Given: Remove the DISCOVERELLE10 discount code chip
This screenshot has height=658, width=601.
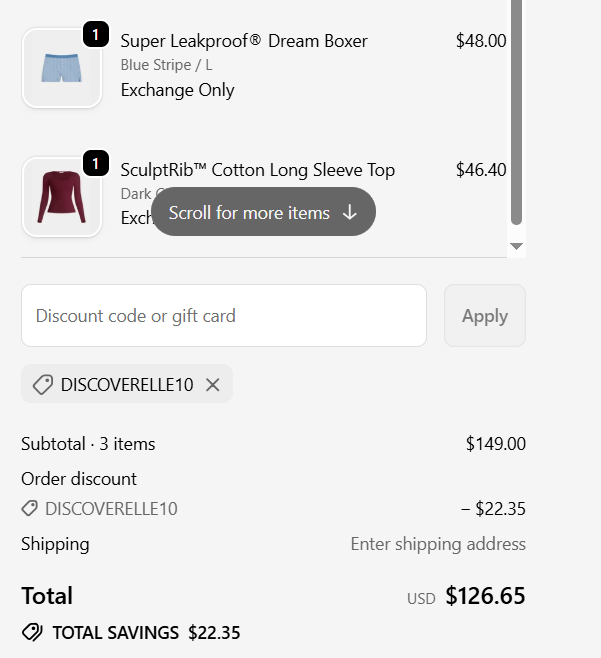Looking at the screenshot, I should point(212,385).
